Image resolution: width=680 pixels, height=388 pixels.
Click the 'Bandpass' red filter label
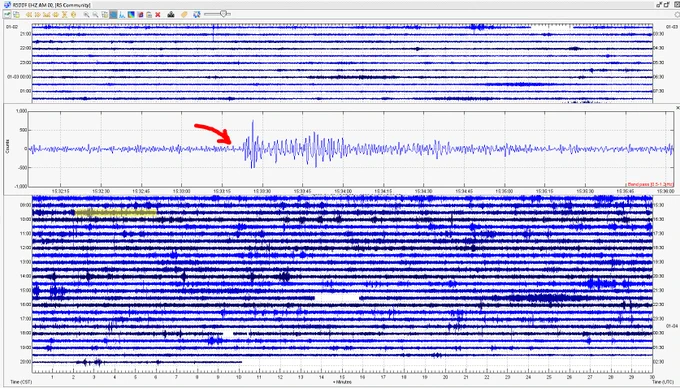click(651, 184)
